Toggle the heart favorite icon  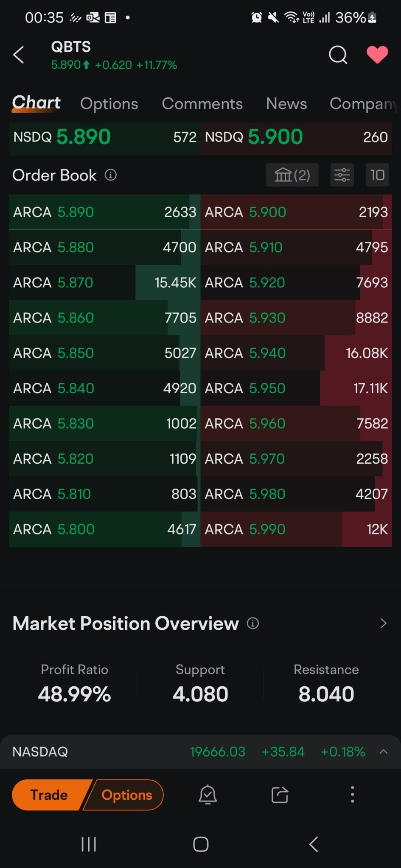pyautogui.click(x=377, y=55)
